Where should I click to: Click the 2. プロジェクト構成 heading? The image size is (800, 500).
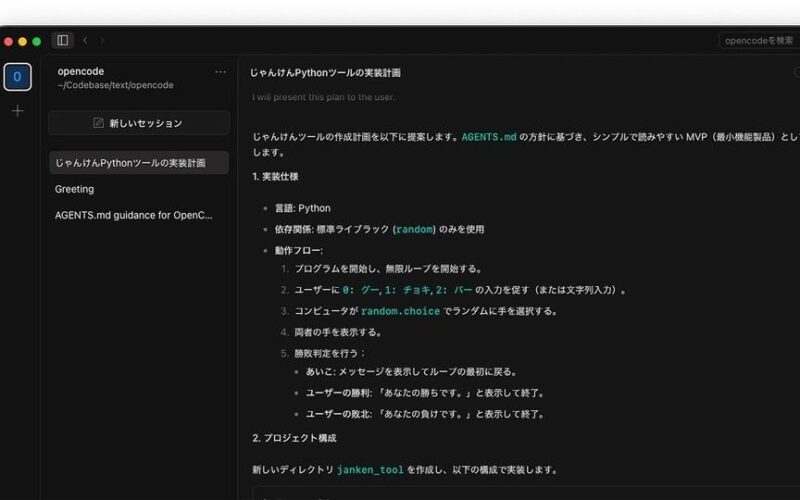[294, 438]
